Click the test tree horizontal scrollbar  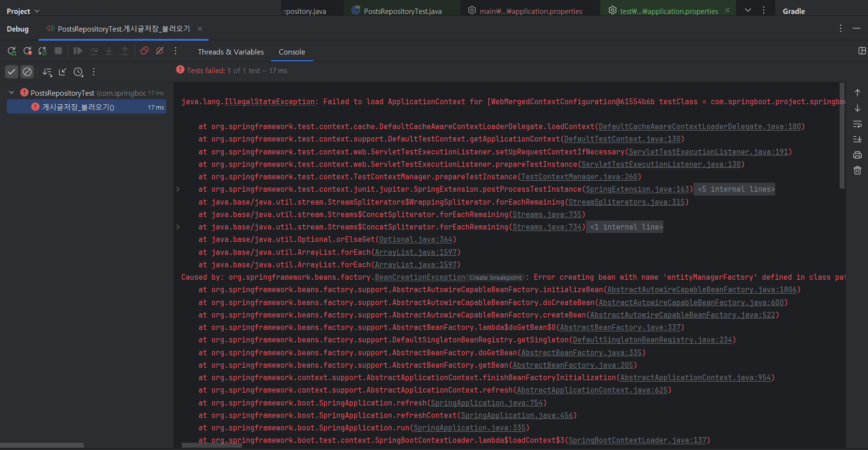(x=42, y=445)
